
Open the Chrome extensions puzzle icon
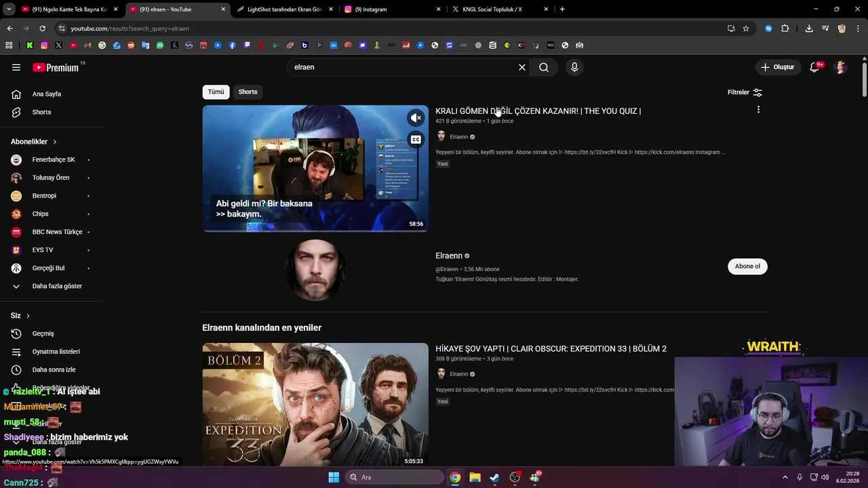pyautogui.click(x=785, y=28)
